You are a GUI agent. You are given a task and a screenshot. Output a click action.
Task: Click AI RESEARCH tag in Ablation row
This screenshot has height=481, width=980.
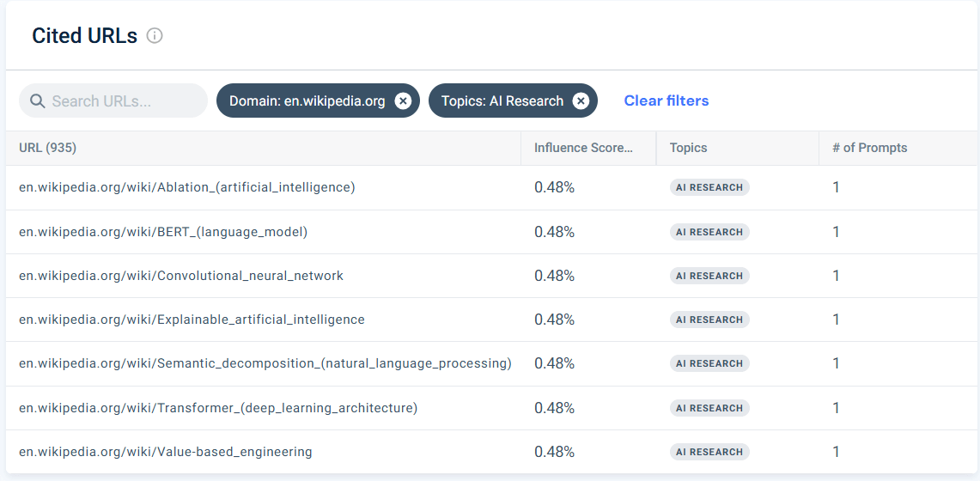click(x=709, y=187)
